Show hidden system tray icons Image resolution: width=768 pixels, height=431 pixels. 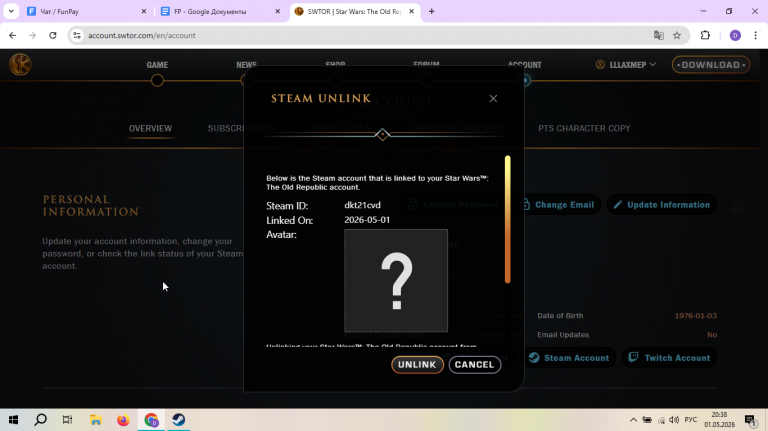(x=633, y=420)
